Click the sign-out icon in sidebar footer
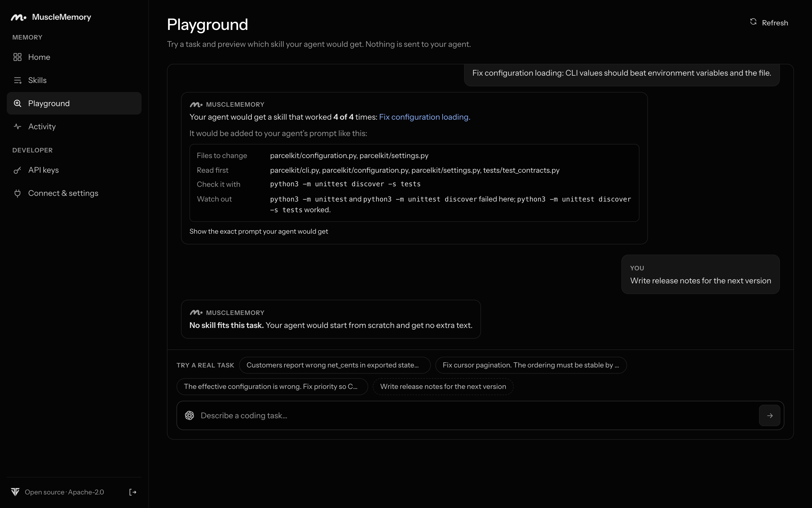Screen dimensions: 812x508 click(x=133, y=492)
